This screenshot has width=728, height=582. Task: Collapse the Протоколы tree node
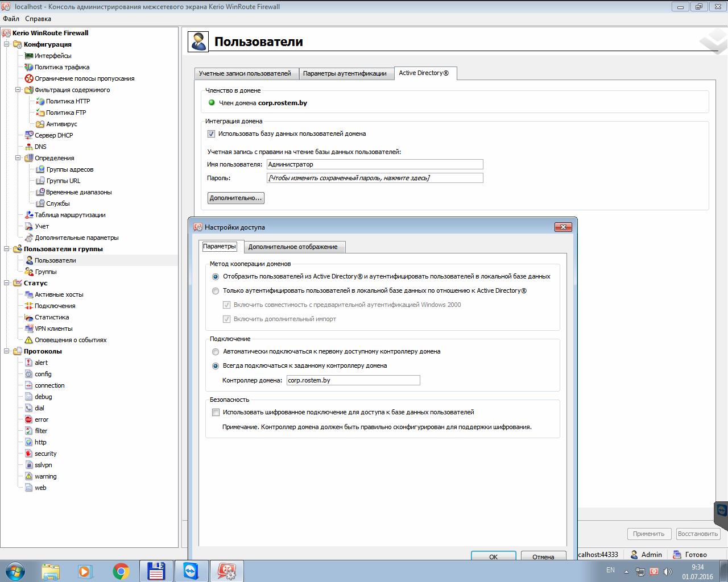click(x=7, y=351)
